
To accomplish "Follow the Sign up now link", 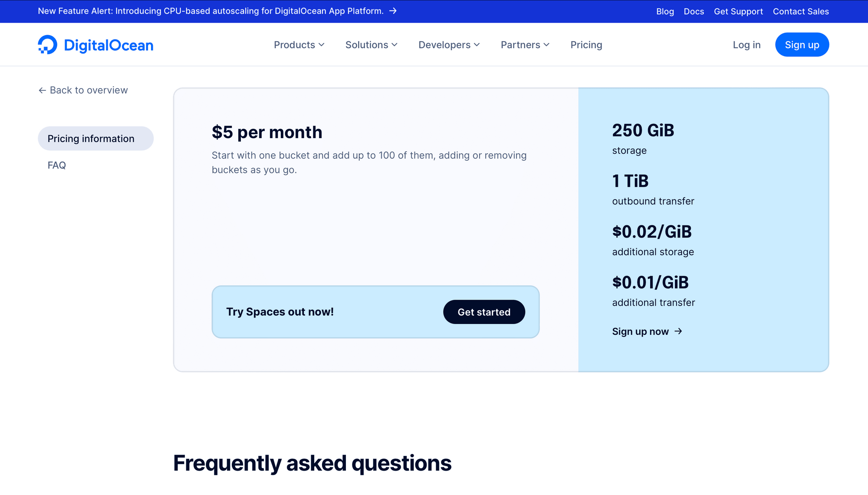I will tap(640, 331).
